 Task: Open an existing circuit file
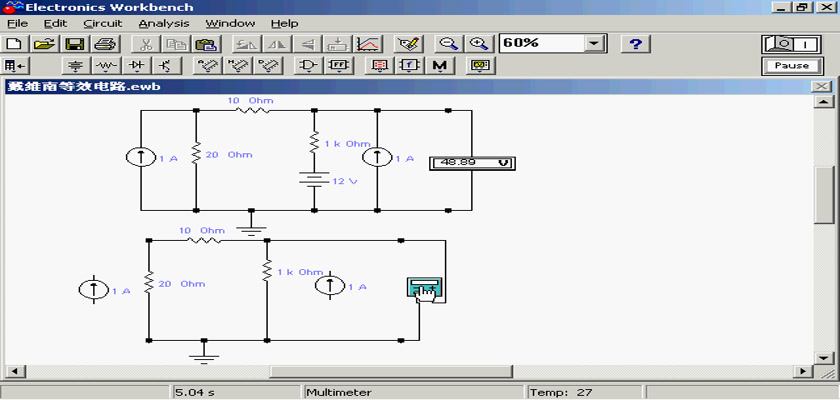[x=46, y=44]
